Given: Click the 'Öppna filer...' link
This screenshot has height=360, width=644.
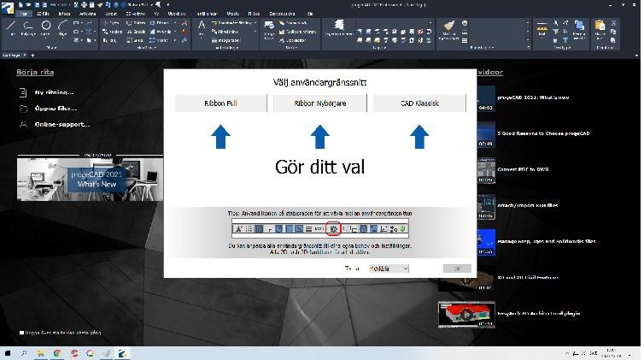Looking at the screenshot, I should click(56, 108).
